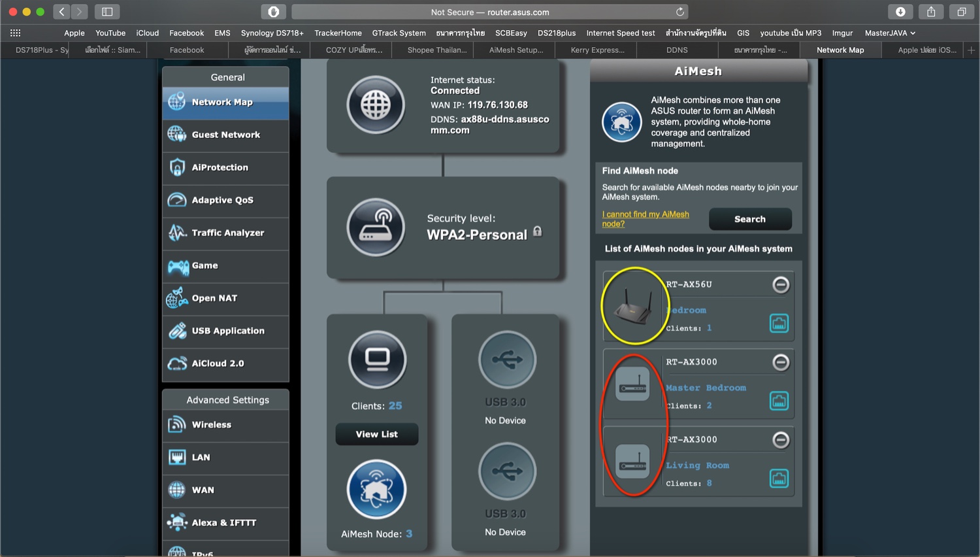The image size is (980, 557).
Task: Click the Living Room RT-AX3000 thumbnail
Action: 632,462
